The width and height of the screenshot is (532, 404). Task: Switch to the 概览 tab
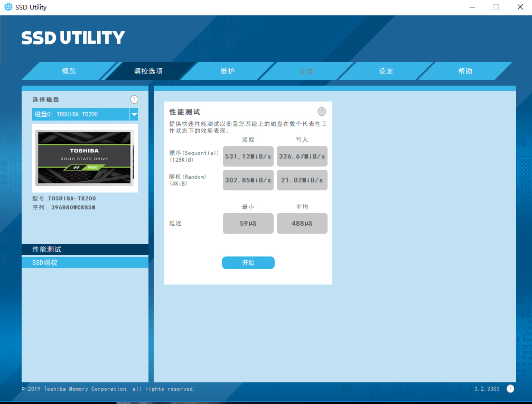[69, 71]
